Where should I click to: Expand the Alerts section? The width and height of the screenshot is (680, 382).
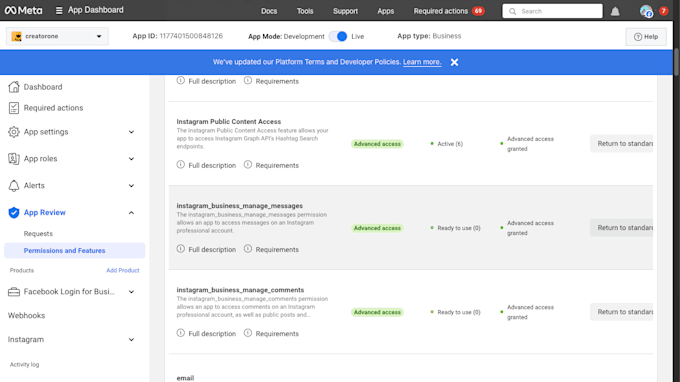tap(131, 186)
